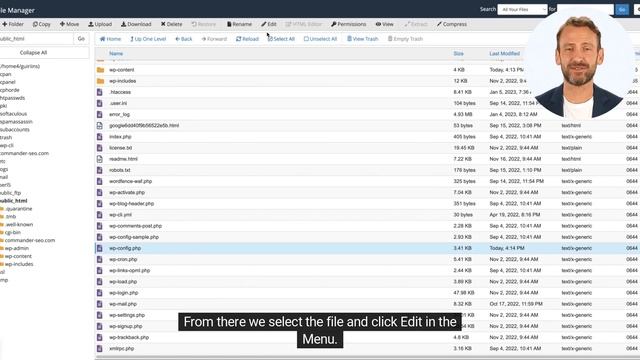640x360 pixels.
Task: Select the error_log file icon
Action: [100, 114]
